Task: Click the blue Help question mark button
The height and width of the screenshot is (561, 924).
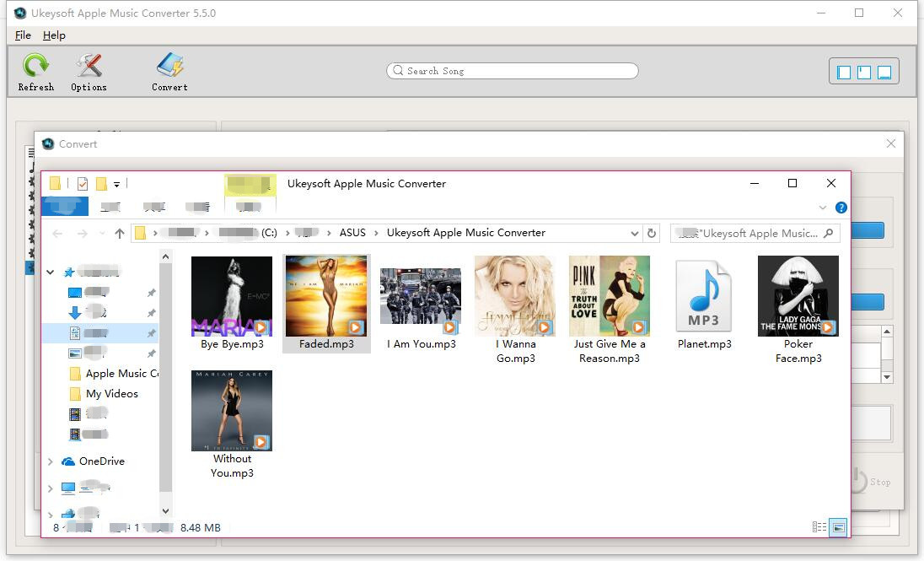Action: point(841,208)
